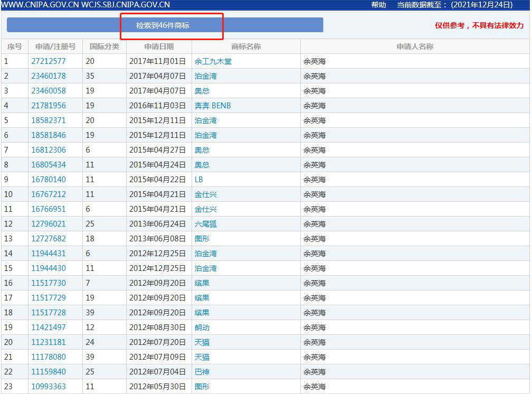The width and height of the screenshot is (532, 394).
Task: Open application number 10993363
Action: point(49,387)
